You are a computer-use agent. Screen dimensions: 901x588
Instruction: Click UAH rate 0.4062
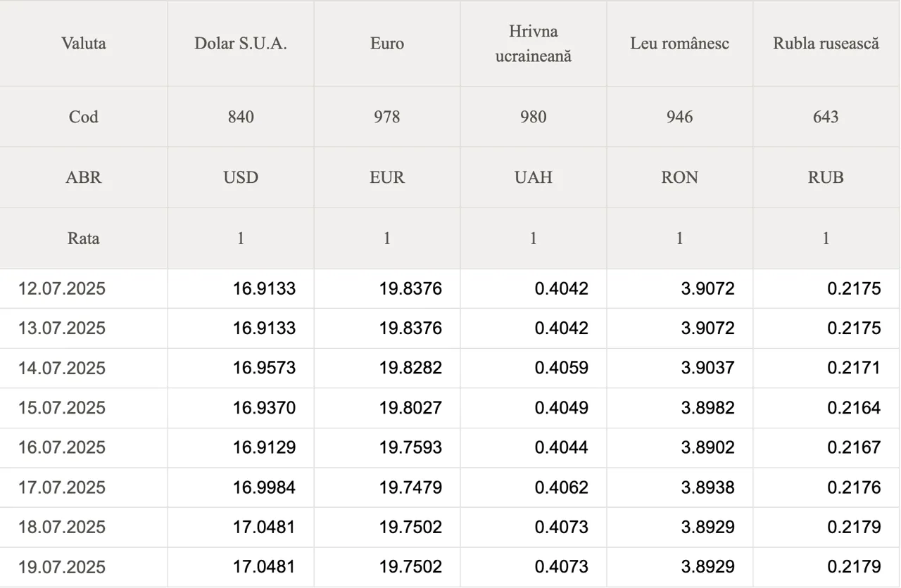tap(561, 487)
